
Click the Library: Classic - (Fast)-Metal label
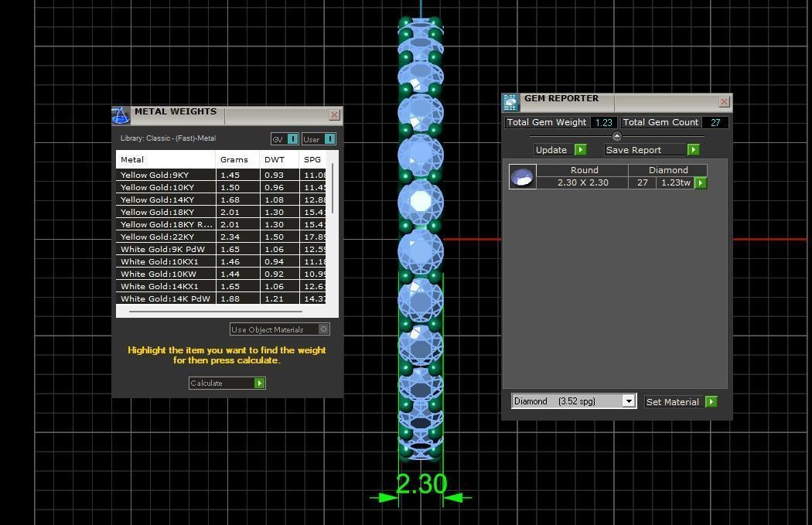point(168,138)
